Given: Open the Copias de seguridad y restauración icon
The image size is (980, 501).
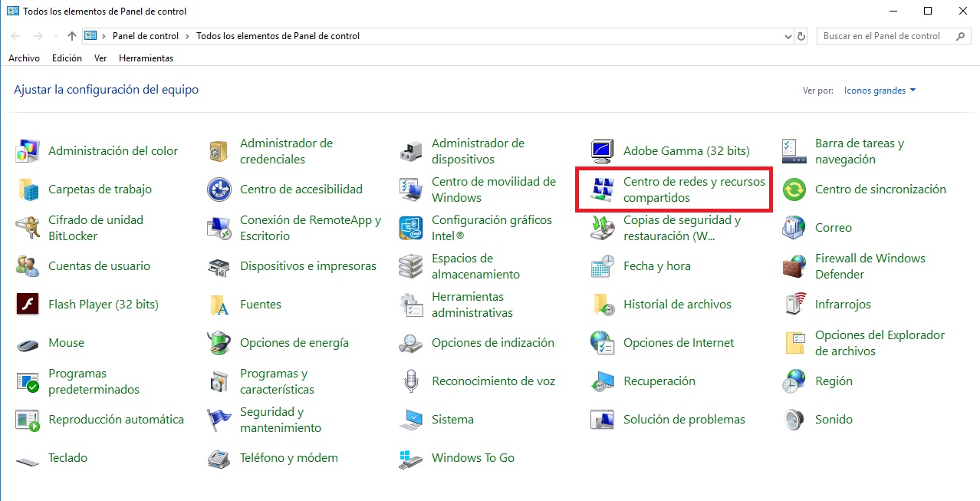Looking at the screenshot, I should coord(603,228).
